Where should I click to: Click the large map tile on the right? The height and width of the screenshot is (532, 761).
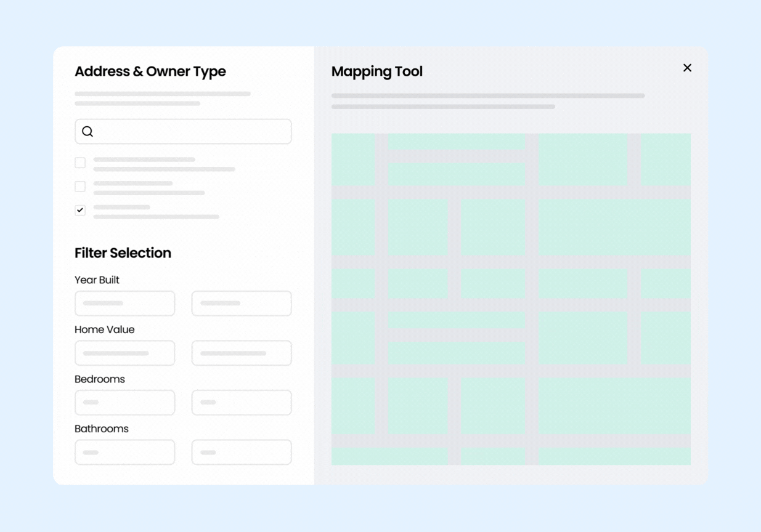[x=614, y=227]
